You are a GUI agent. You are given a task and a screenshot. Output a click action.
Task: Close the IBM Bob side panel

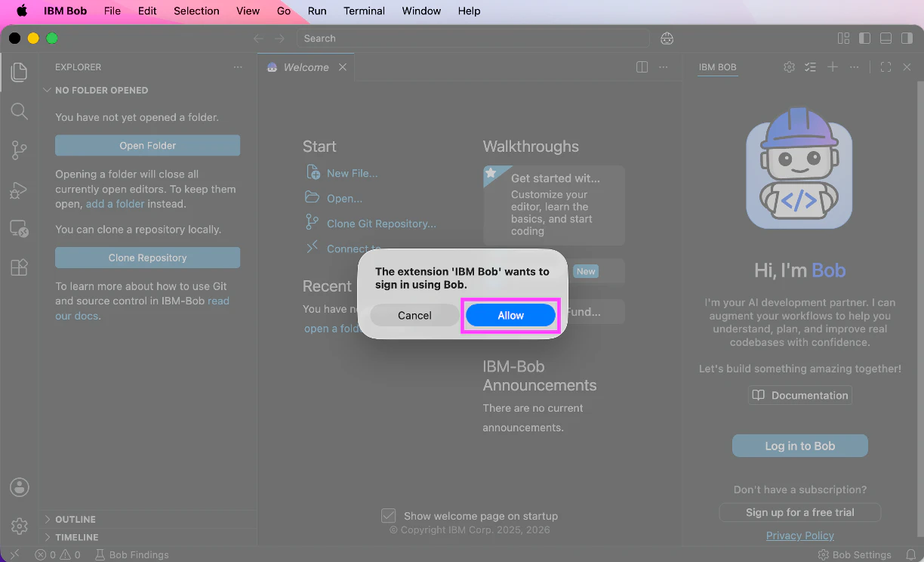[907, 67]
